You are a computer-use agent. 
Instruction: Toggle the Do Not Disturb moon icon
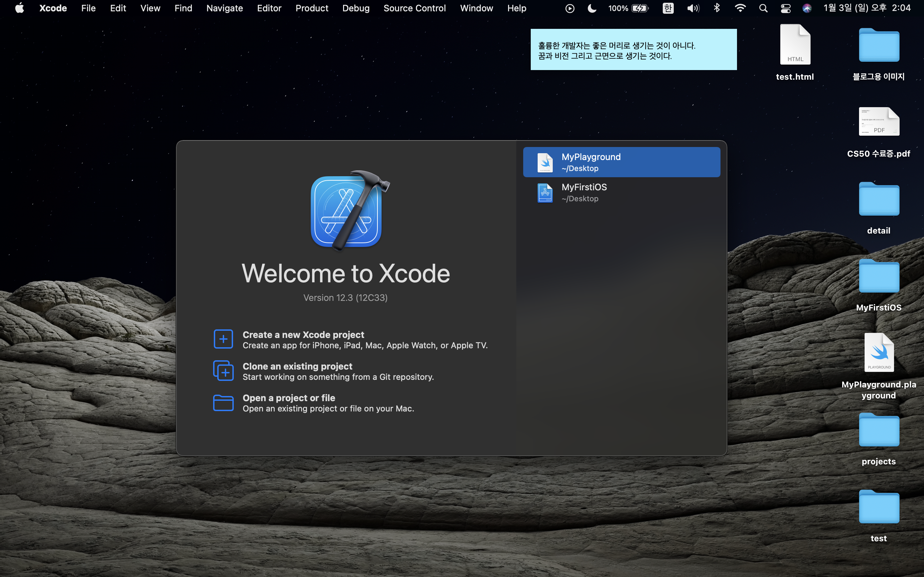[592, 8]
